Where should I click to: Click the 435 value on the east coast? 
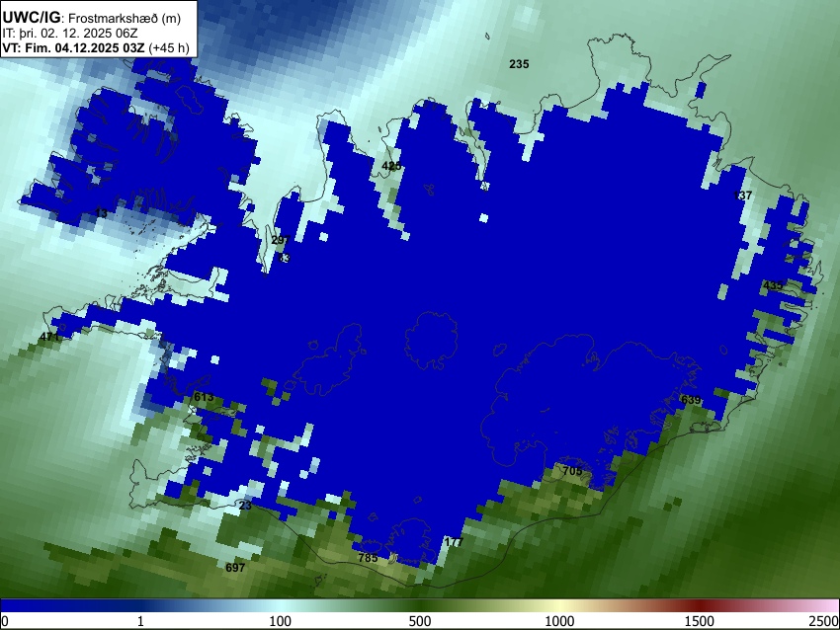773,285
